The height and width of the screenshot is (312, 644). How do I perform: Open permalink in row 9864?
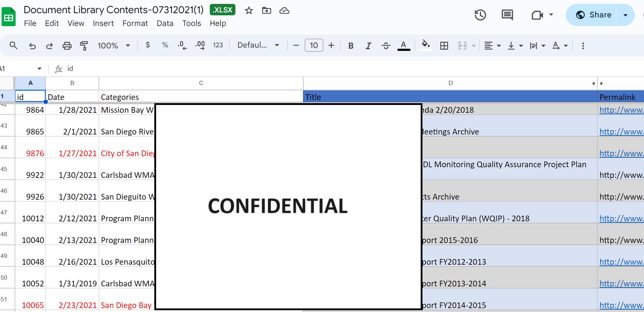622,110
